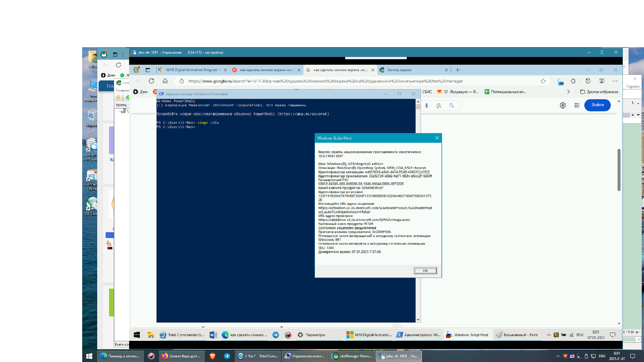Open Brave browser taskbar icon

(x=212, y=356)
